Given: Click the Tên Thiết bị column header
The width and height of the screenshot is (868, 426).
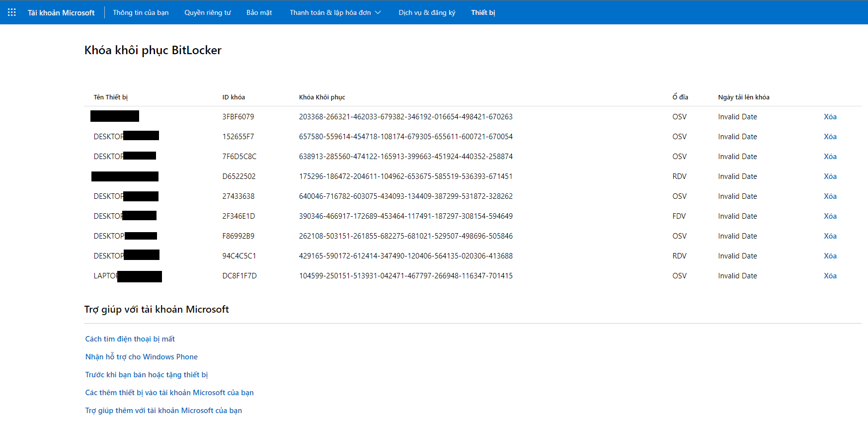Looking at the screenshot, I should (111, 97).
